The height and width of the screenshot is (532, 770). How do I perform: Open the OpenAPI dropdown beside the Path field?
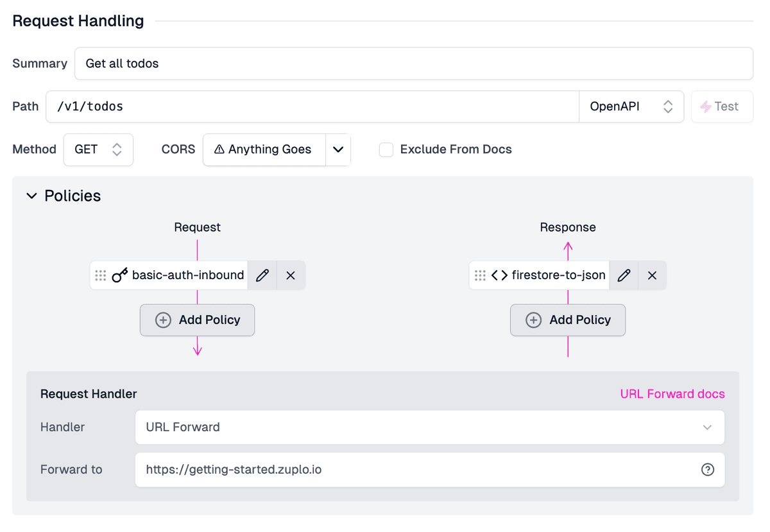pyautogui.click(x=667, y=106)
